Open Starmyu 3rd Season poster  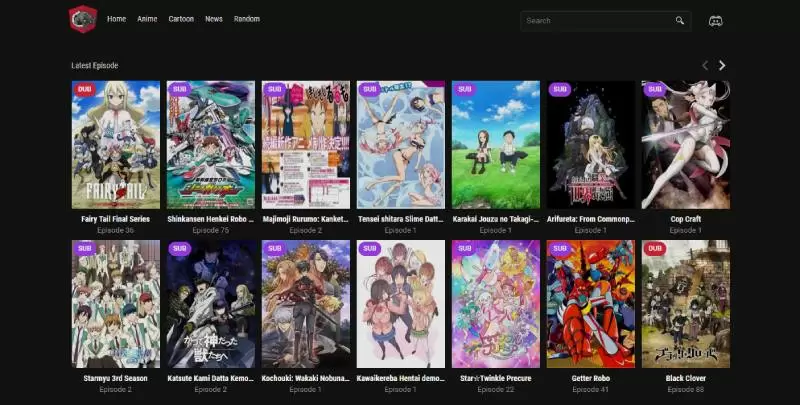coord(116,304)
